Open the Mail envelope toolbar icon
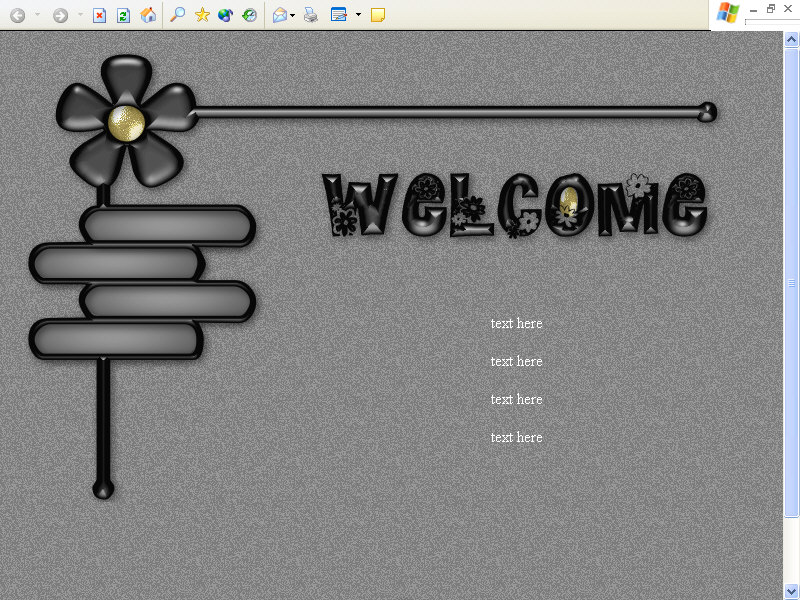800x600 pixels. [x=280, y=15]
